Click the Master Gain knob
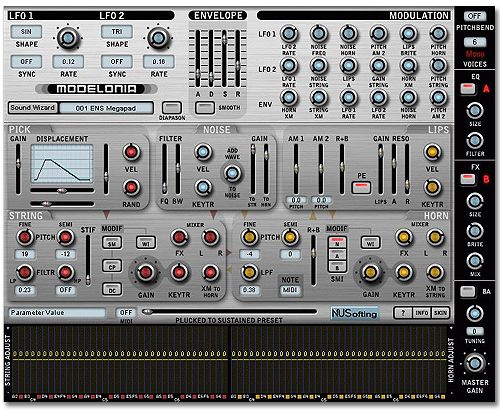This screenshot has width=500, height=411. coord(475,364)
